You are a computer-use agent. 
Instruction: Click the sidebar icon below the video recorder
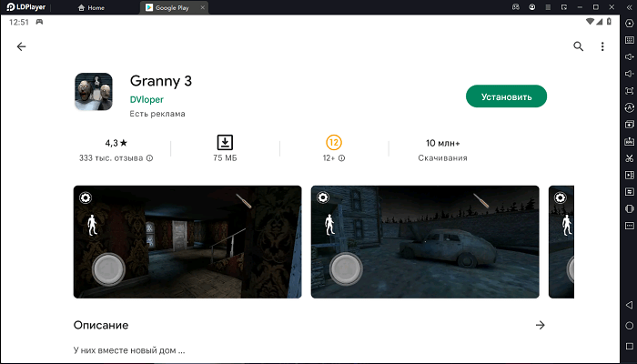(x=630, y=192)
